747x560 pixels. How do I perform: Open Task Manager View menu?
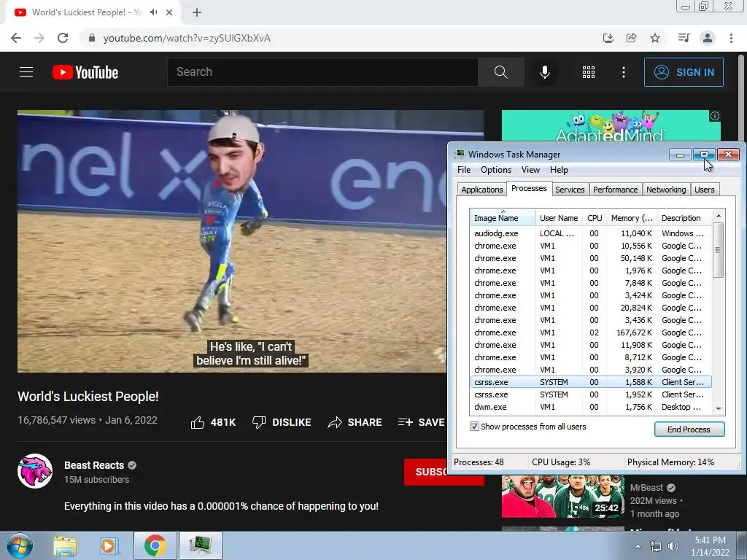pos(530,170)
